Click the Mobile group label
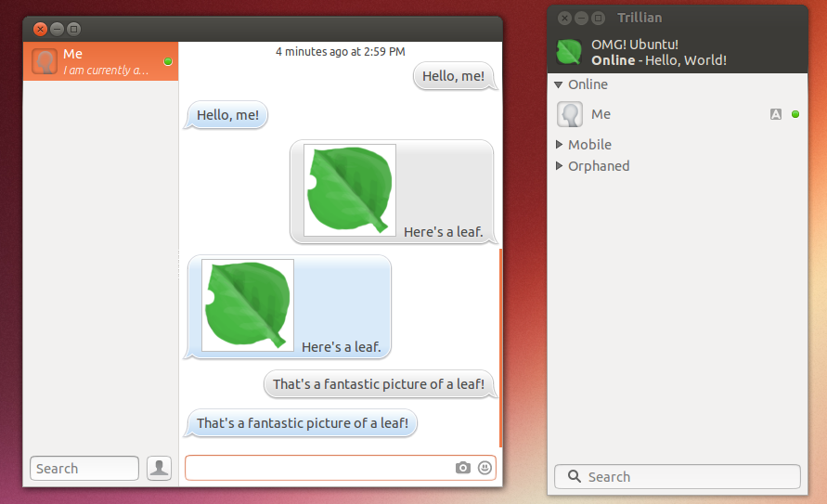The image size is (827, 504). click(x=589, y=145)
